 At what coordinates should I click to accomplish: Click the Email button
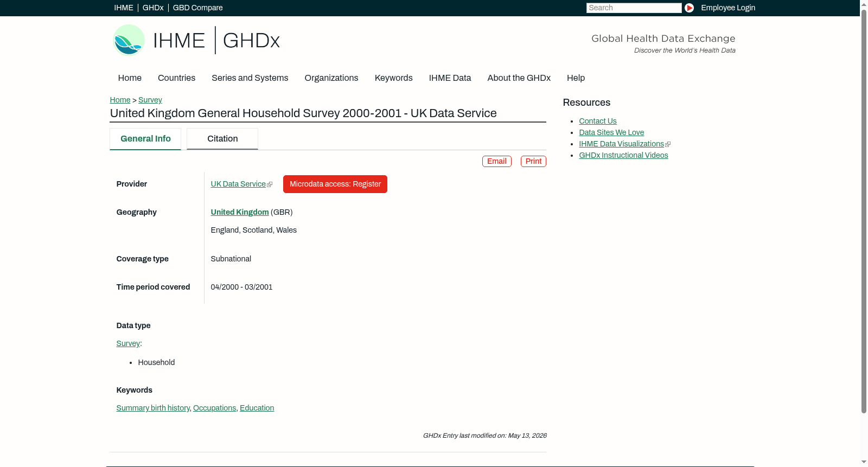tap(497, 161)
